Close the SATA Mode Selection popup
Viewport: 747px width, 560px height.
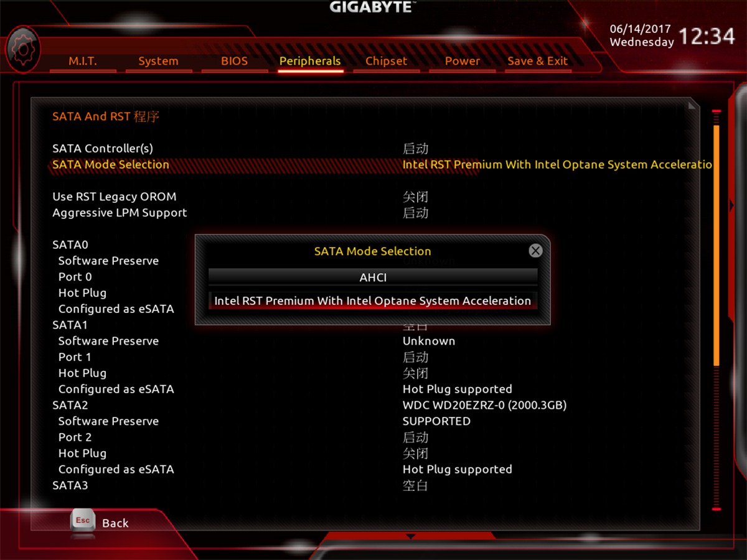pyautogui.click(x=535, y=251)
